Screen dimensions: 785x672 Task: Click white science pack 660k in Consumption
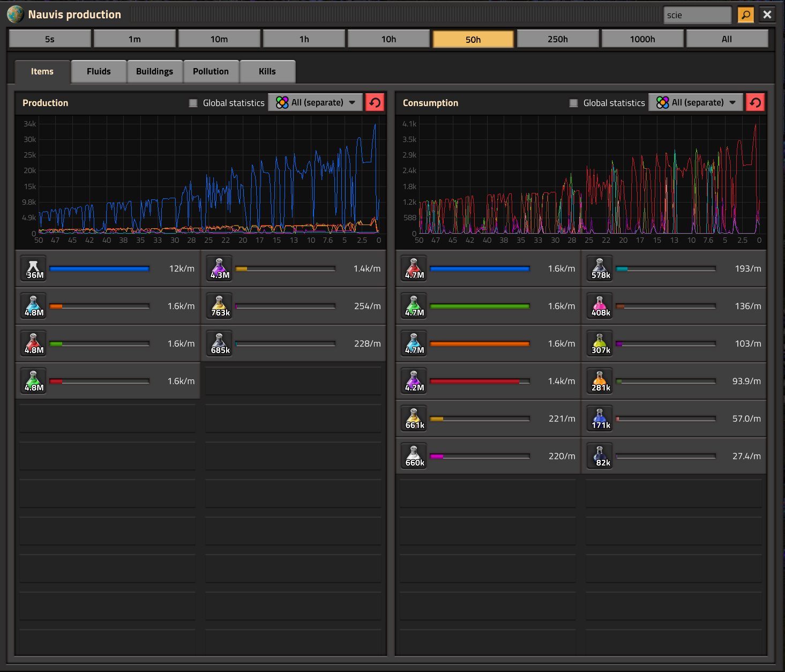(414, 456)
